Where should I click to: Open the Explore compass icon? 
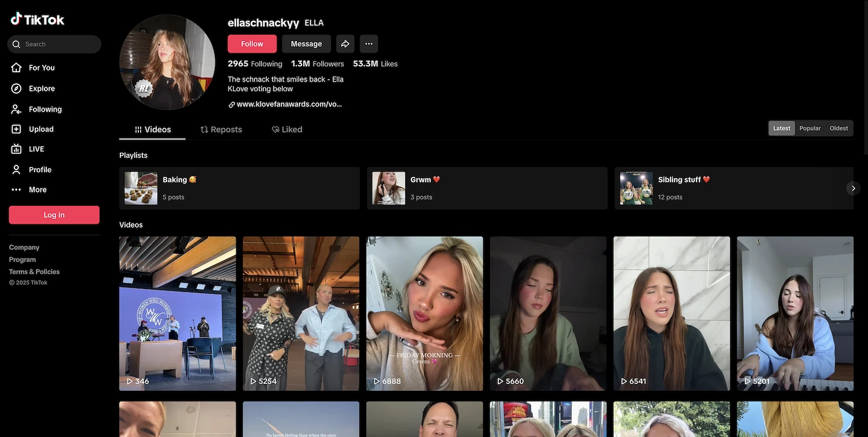click(x=17, y=88)
